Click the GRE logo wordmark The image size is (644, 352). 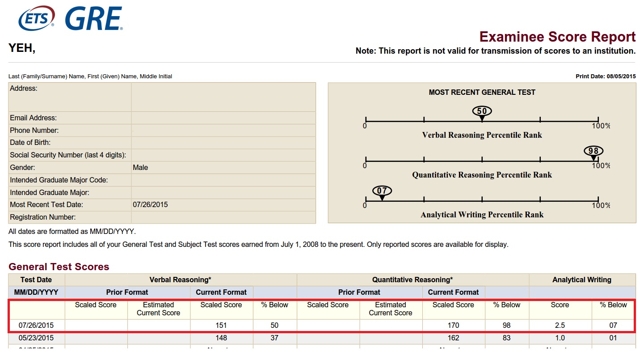point(94,19)
